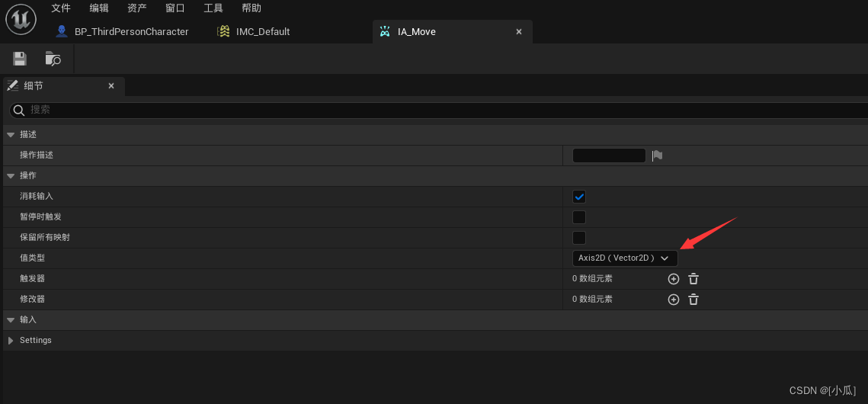Click the 保留所有映射 property label
868x404 pixels.
pyautogui.click(x=45, y=237)
